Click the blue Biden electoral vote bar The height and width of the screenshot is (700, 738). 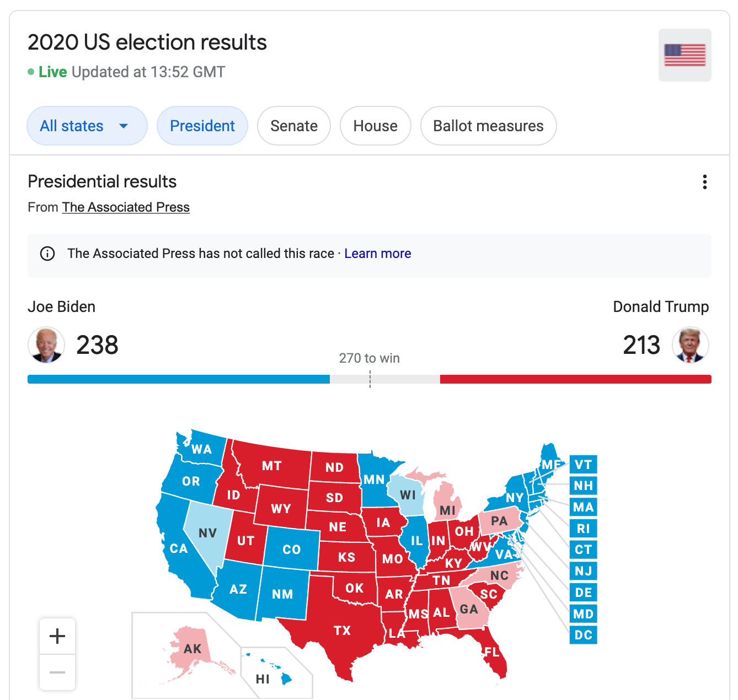coord(179,379)
